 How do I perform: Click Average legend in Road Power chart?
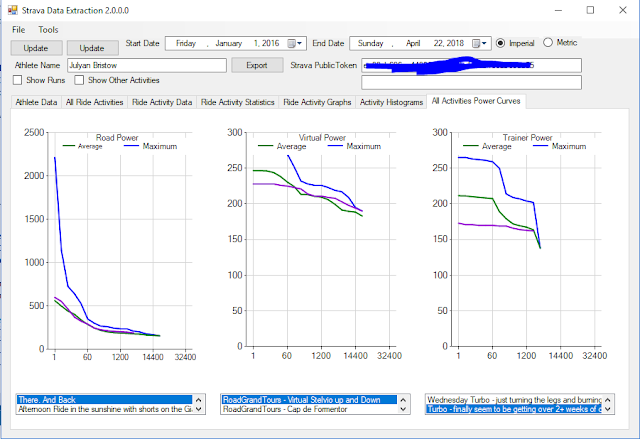tap(83, 146)
